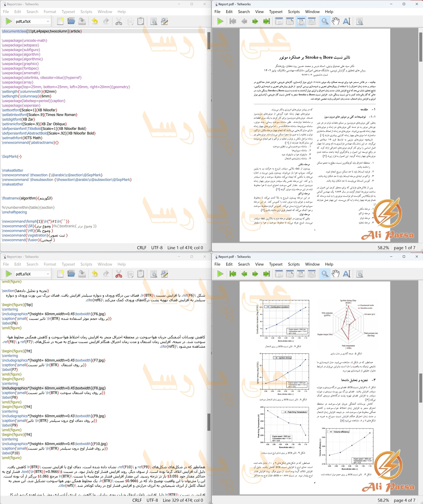Toggle Magnify tool in page 1 viewer
Viewport: 423px width, 504px height.
pos(325,21)
